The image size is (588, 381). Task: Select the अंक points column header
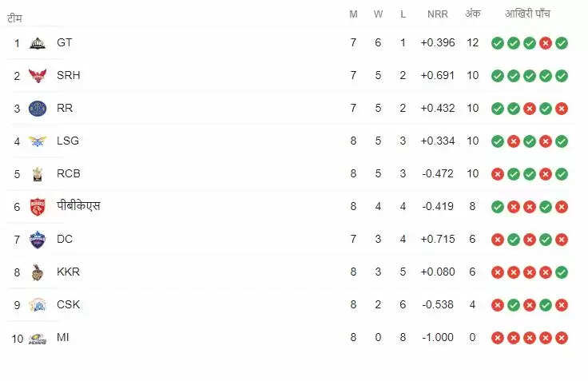click(x=472, y=14)
